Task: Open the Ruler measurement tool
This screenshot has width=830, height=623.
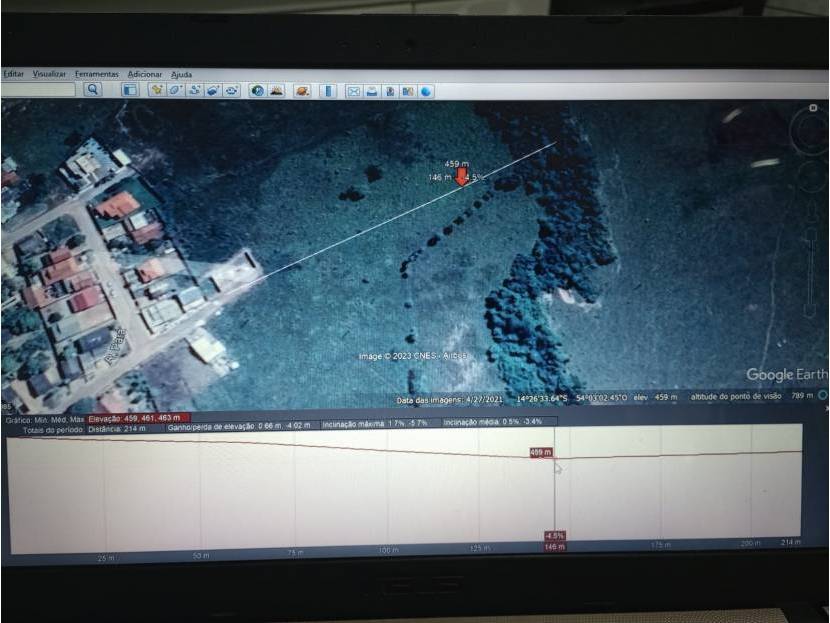Action: click(328, 91)
